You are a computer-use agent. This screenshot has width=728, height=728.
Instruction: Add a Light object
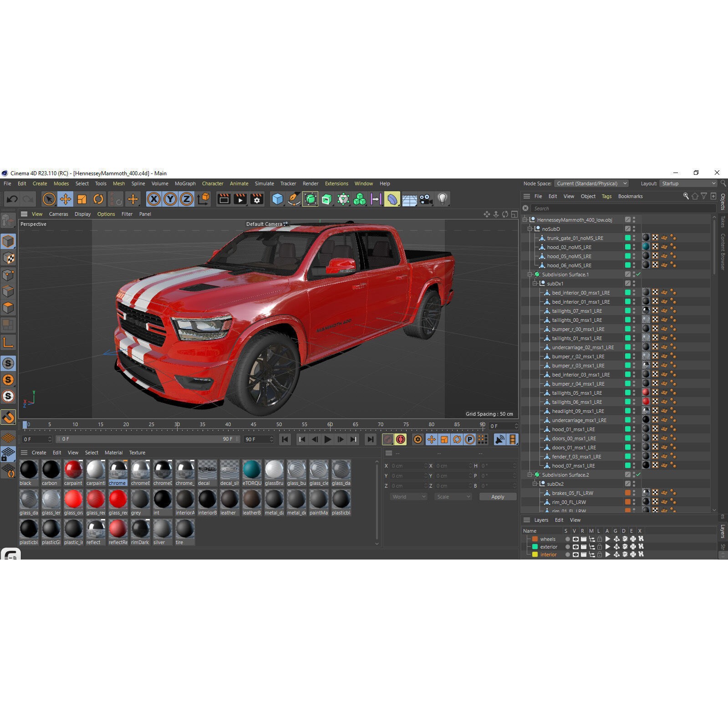(442, 199)
